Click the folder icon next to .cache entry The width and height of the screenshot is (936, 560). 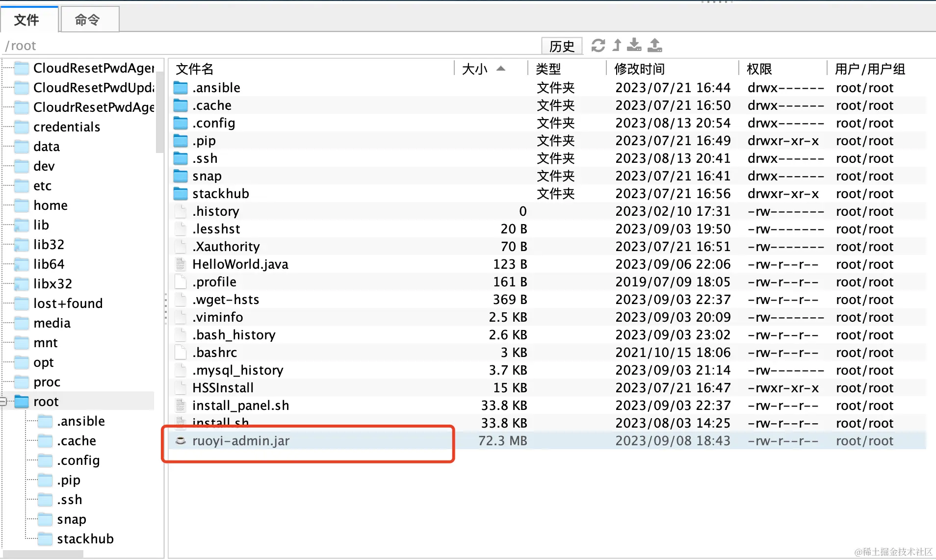click(x=180, y=105)
